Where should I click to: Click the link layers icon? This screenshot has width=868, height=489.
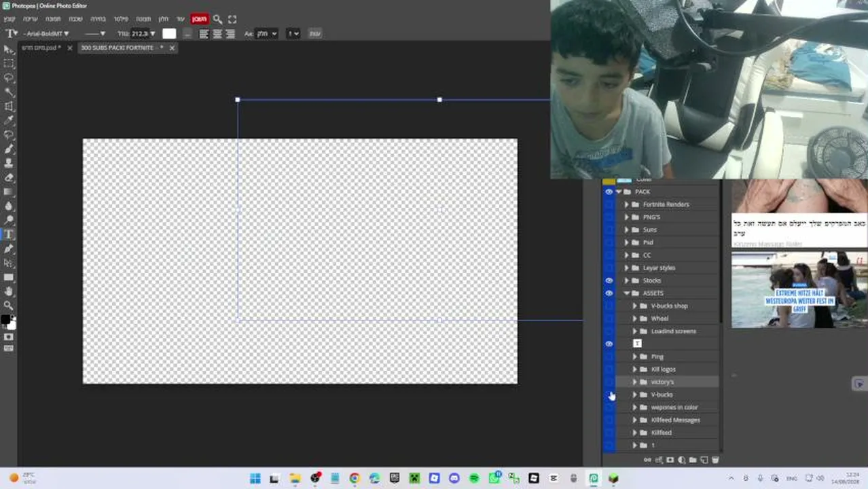tap(647, 460)
